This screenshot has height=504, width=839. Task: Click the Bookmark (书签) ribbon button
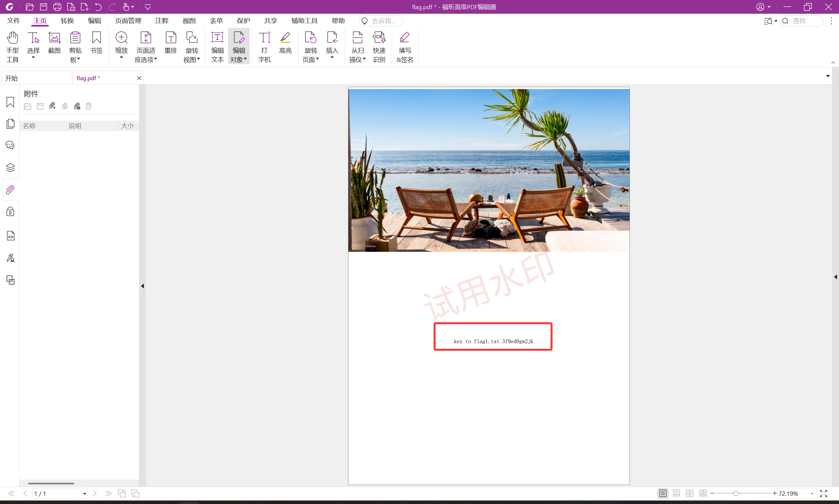point(96,43)
